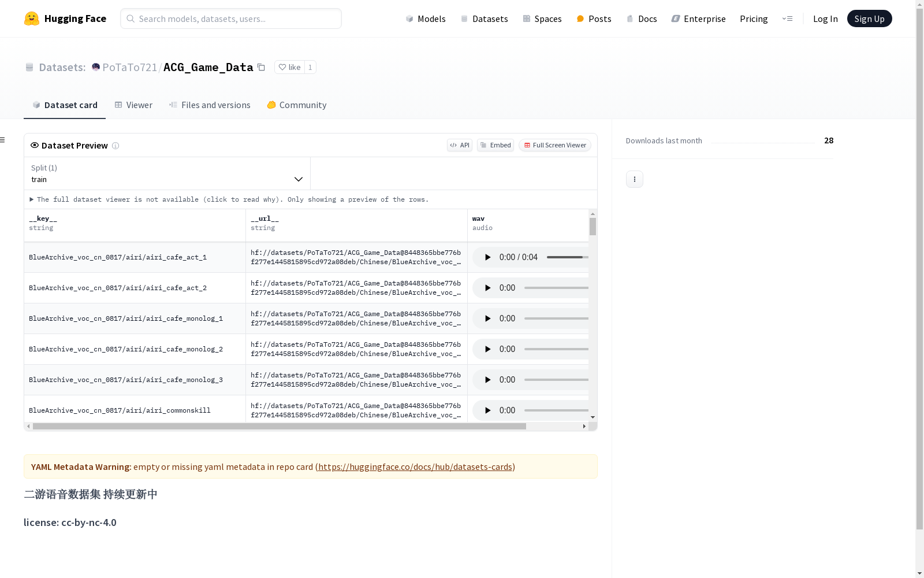Open the Files and versions tab
Image resolution: width=924 pixels, height=578 pixels.
210,105
